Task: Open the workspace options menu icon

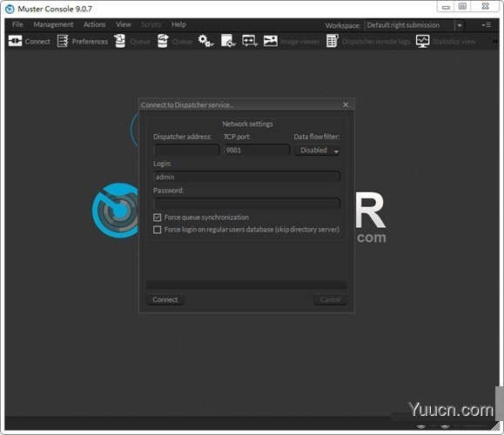Action: (486, 24)
